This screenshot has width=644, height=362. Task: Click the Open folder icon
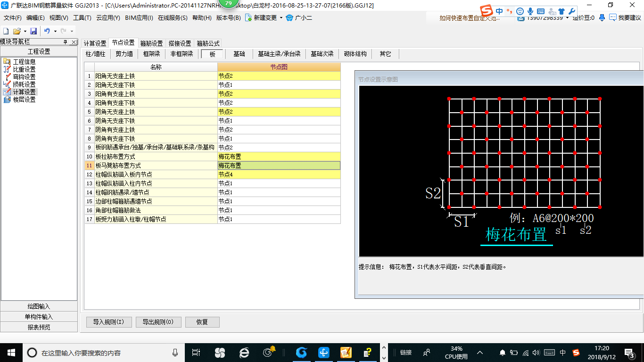(x=17, y=31)
